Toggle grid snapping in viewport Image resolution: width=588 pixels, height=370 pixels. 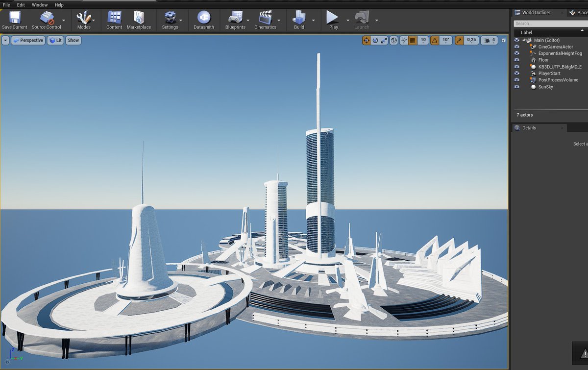click(412, 40)
